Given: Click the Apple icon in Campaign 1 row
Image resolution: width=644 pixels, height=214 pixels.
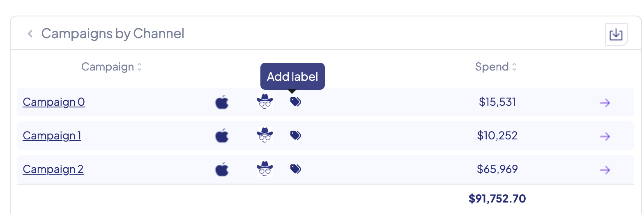Looking at the screenshot, I should pos(222,136).
